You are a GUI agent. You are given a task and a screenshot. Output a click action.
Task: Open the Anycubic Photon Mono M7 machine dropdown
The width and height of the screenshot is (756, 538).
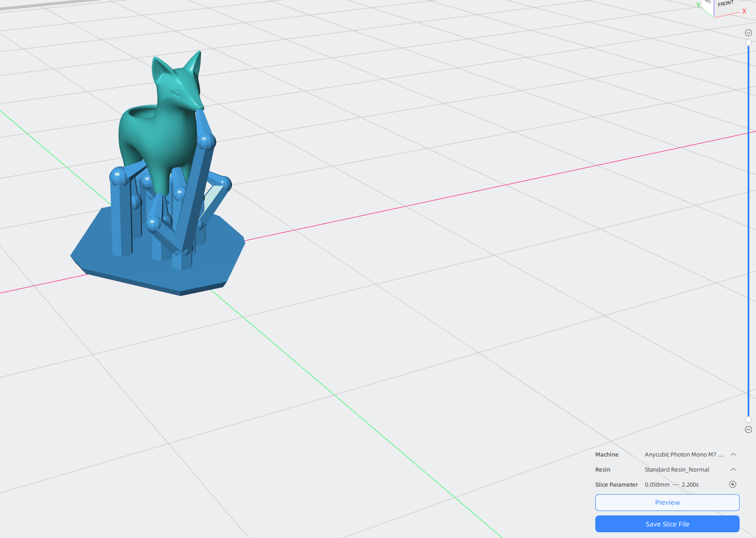pos(684,454)
